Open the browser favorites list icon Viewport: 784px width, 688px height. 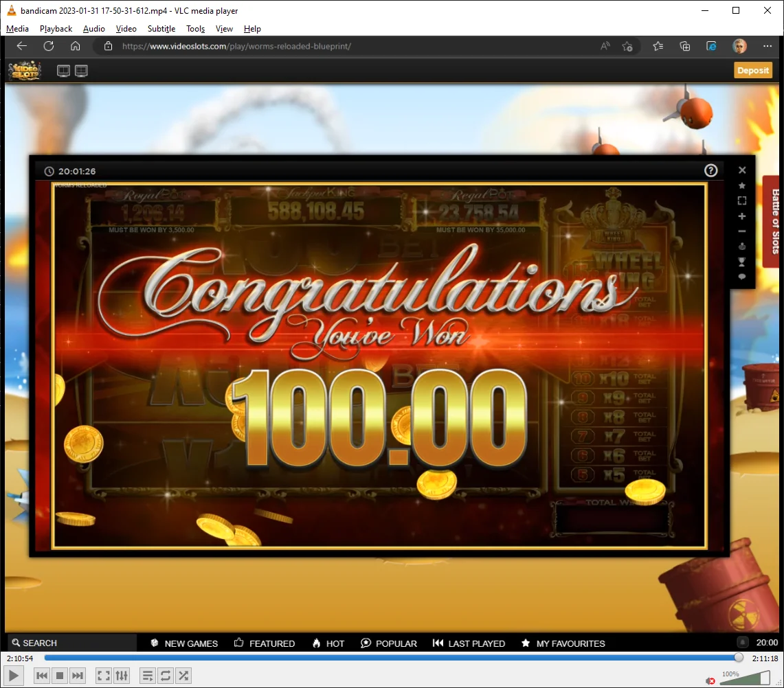pos(658,47)
